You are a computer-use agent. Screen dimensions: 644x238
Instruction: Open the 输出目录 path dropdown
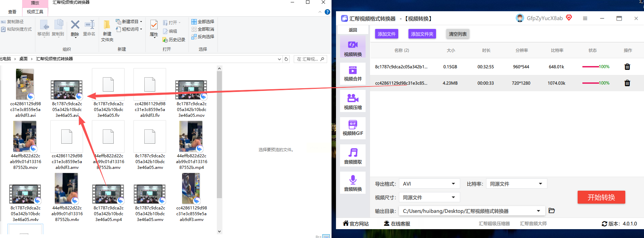[x=472, y=211]
